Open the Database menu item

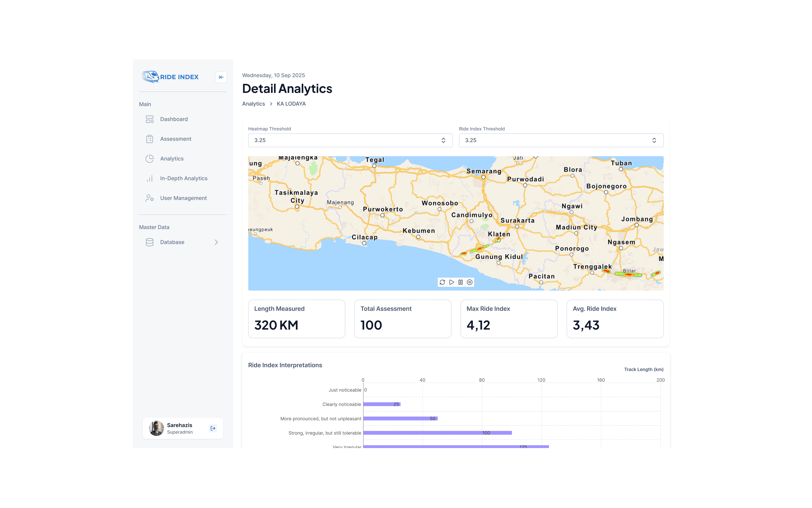pyautogui.click(x=183, y=242)
